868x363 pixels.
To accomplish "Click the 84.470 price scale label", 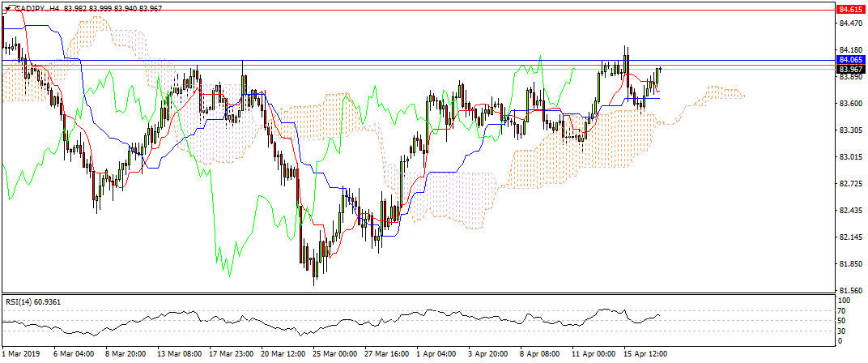I will 850,26.
